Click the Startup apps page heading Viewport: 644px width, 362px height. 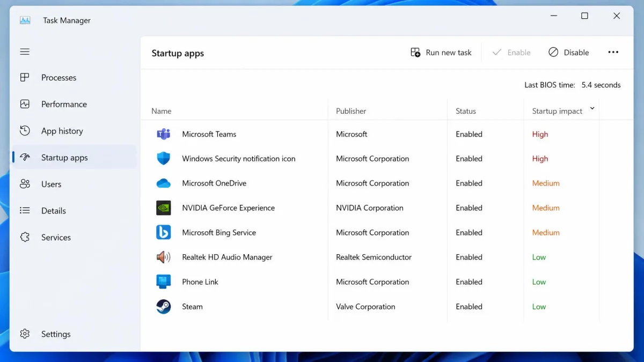pyautogui.click(x=178, y=53)
